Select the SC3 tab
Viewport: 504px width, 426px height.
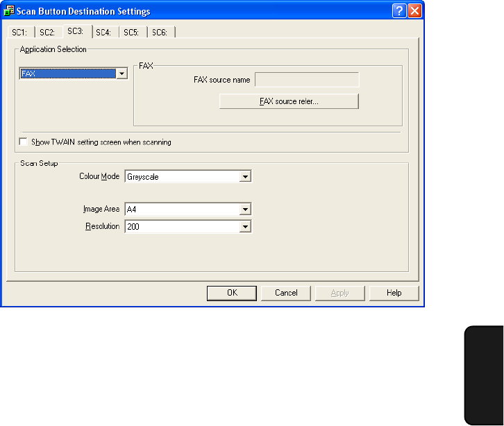(x=76, y=32)
